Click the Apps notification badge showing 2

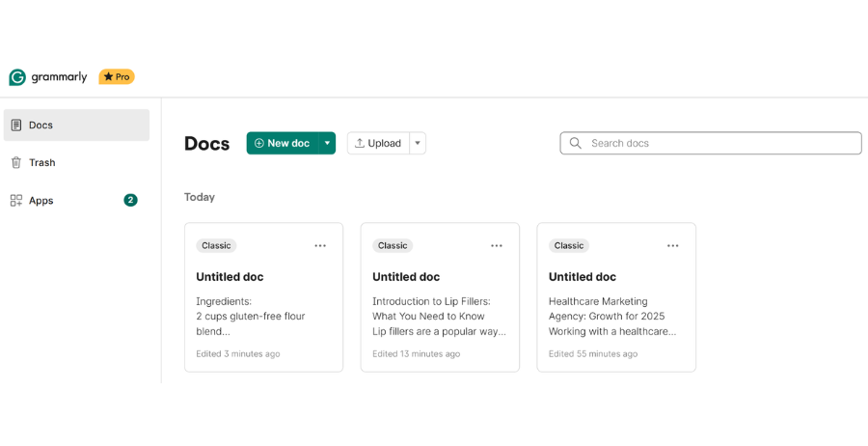[x=130, y=201]
